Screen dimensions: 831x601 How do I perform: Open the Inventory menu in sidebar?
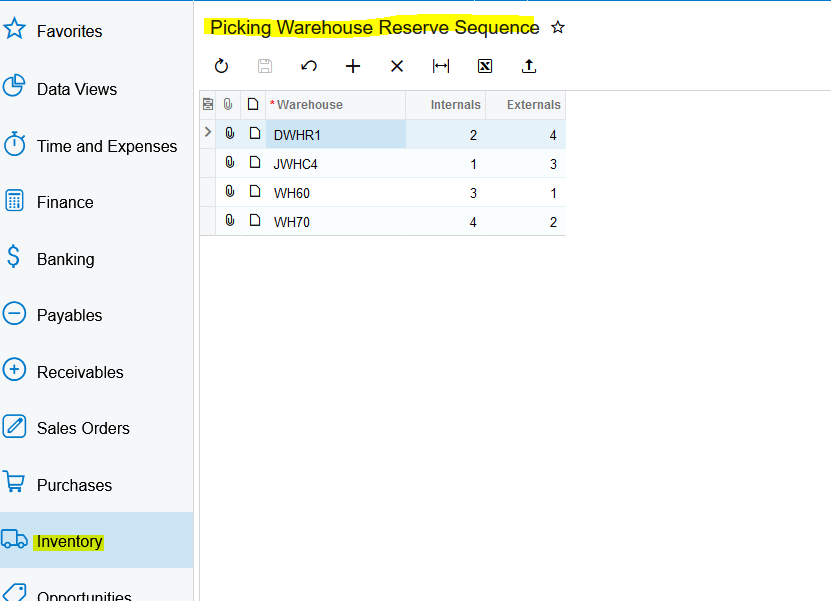pos(70,541)
